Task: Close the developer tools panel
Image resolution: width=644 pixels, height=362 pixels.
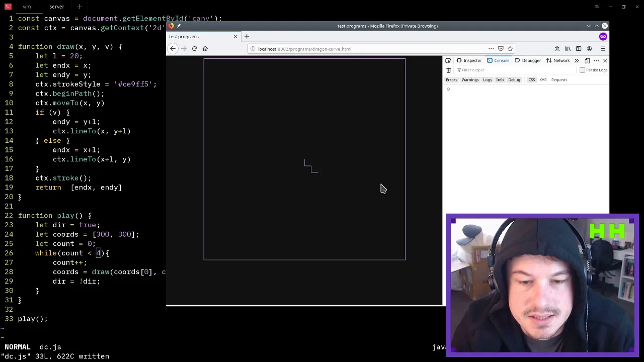Action: coord(605,60)
